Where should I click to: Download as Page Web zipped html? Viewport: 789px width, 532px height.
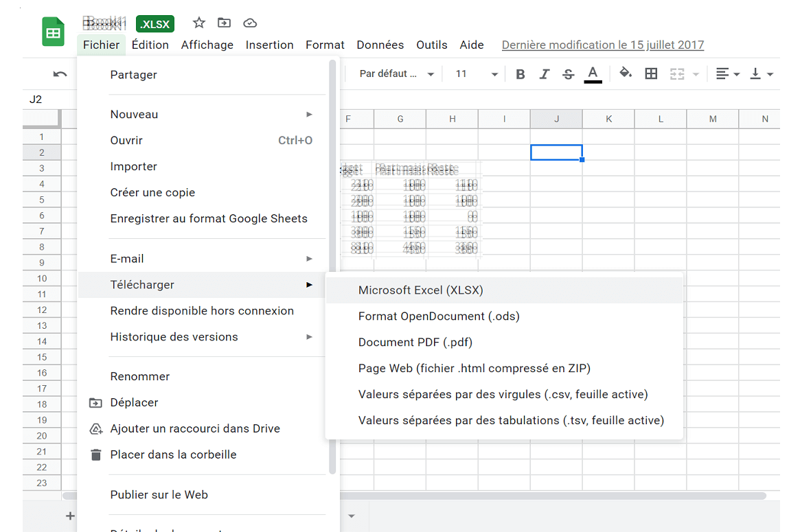pyautogui.click(x=504, y=369)
